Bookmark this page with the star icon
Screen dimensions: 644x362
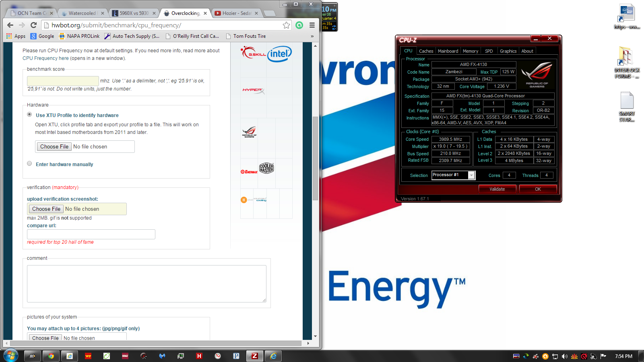(x=286, y=25)
